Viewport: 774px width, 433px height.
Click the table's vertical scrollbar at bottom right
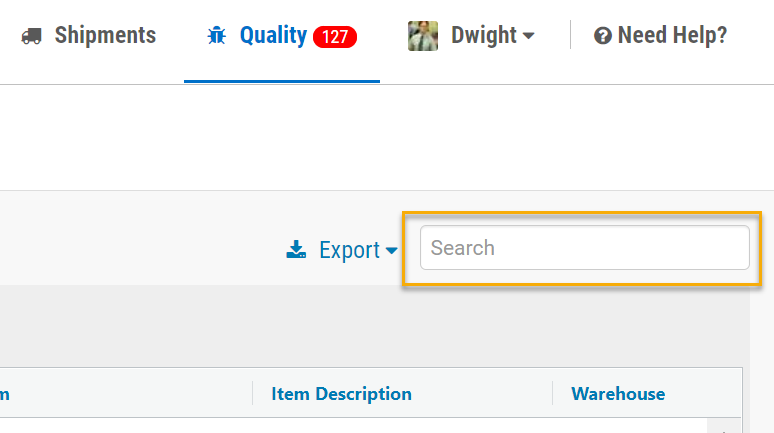click(x=724, y=426)
